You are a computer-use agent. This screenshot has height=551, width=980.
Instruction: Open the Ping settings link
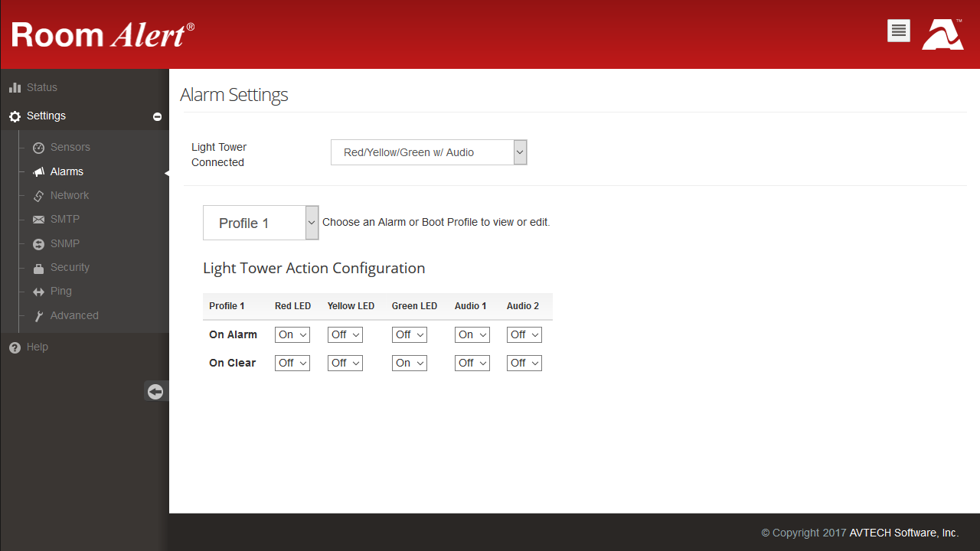click(x=60, y=291)
